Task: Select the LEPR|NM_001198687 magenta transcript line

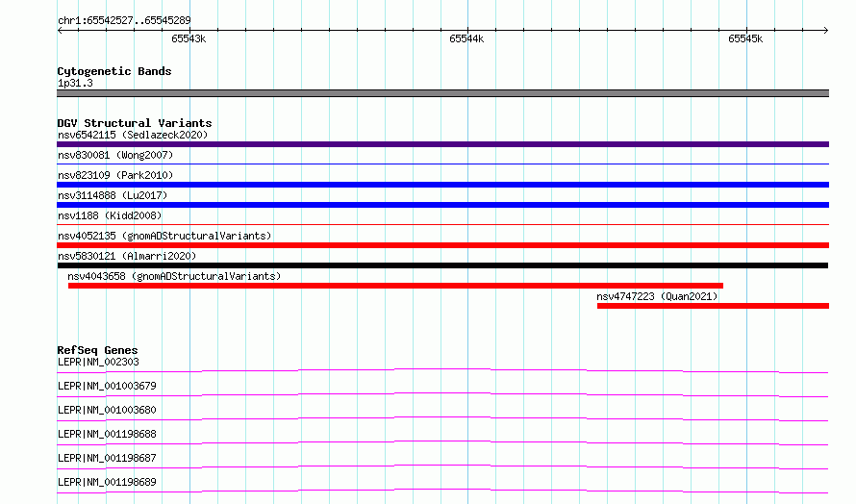Action: tap(442, 466)
